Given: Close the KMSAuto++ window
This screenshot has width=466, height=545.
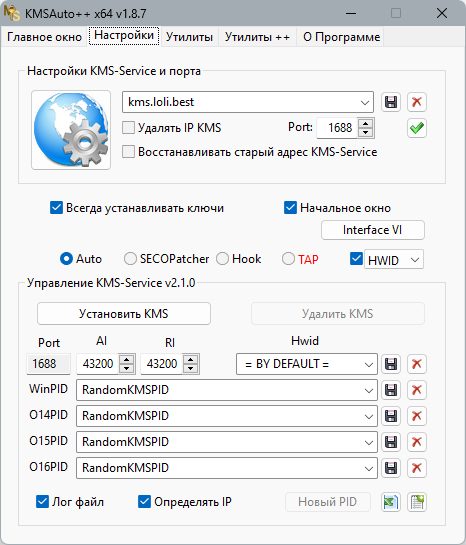Looking at the screenshot, I should pyautogui.click(x=442, y=14).
